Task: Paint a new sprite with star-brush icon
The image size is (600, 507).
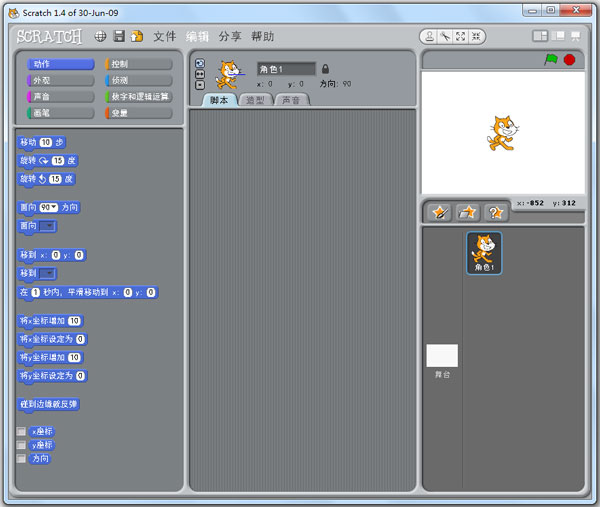Action: 440,211
